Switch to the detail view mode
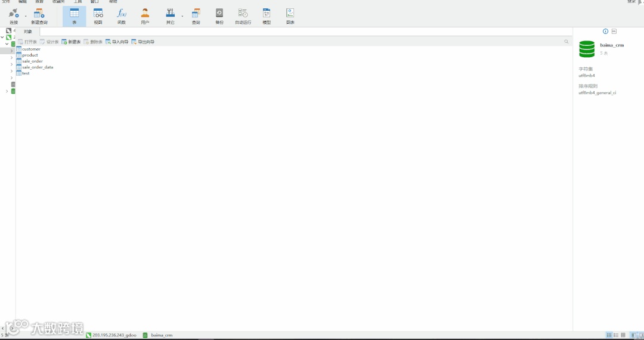Screen dimensions: 644x340 click(x=623, y=335)
